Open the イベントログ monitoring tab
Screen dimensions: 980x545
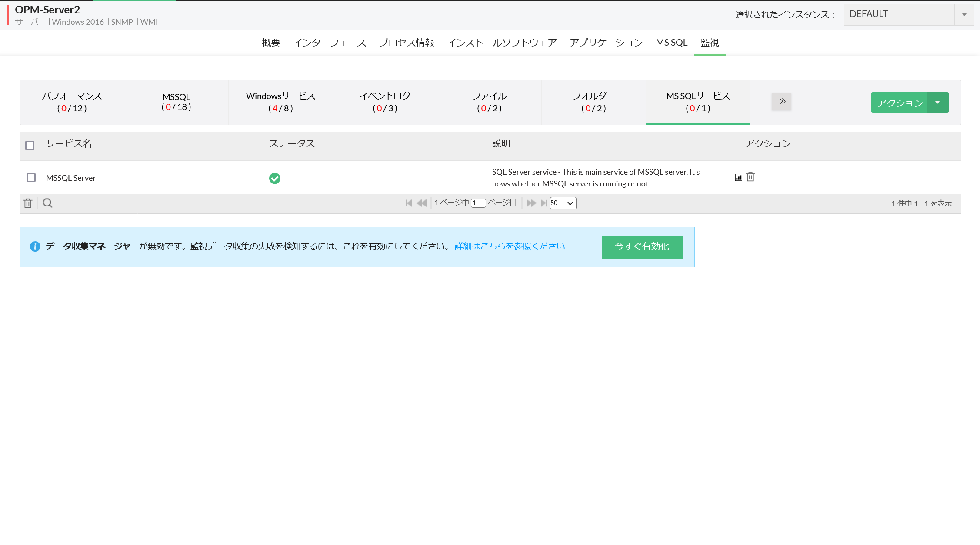(x=385, y=102)
